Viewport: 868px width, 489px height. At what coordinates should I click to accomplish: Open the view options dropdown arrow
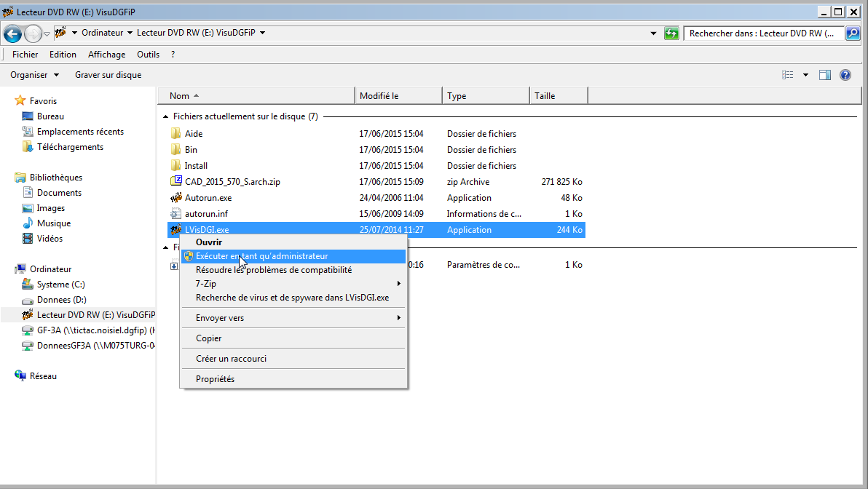(x=805, y=75)
